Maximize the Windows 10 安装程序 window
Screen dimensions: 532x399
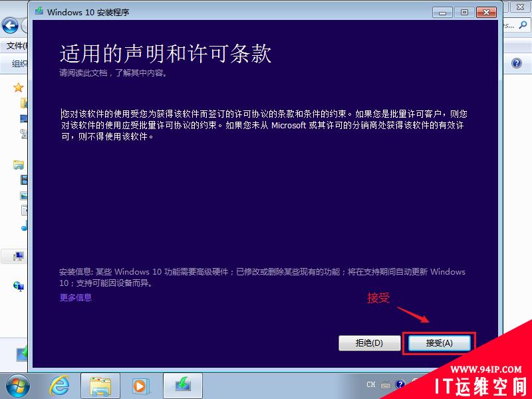point(464,13)
